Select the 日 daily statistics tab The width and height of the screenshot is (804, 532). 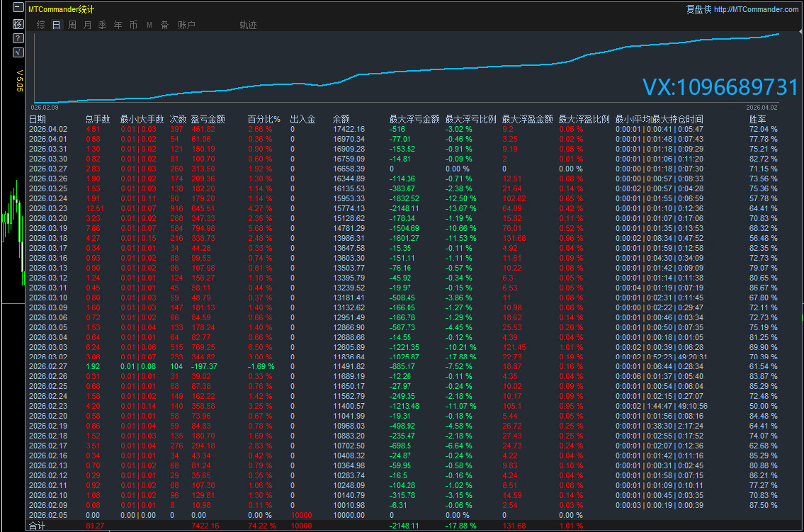[57, 25]
